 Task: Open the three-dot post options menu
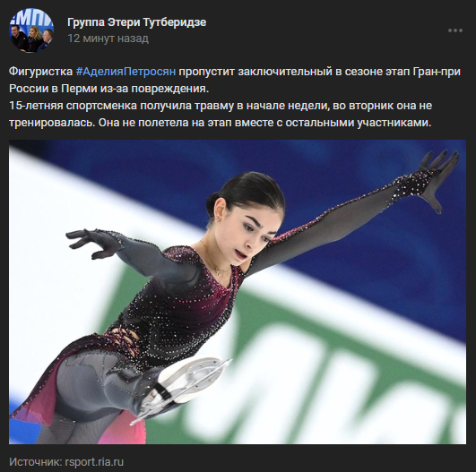tap(455, 30)
